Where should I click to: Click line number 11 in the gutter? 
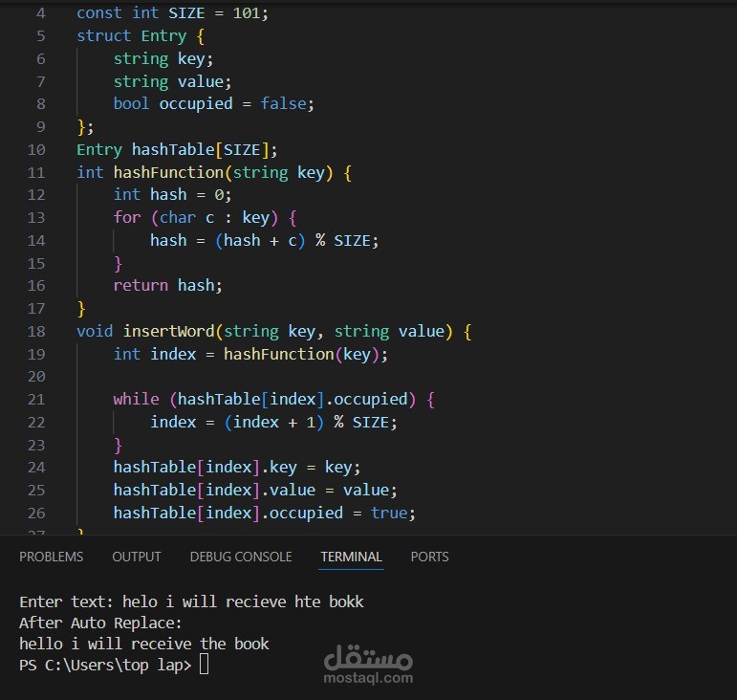click(x=36, y=172)
